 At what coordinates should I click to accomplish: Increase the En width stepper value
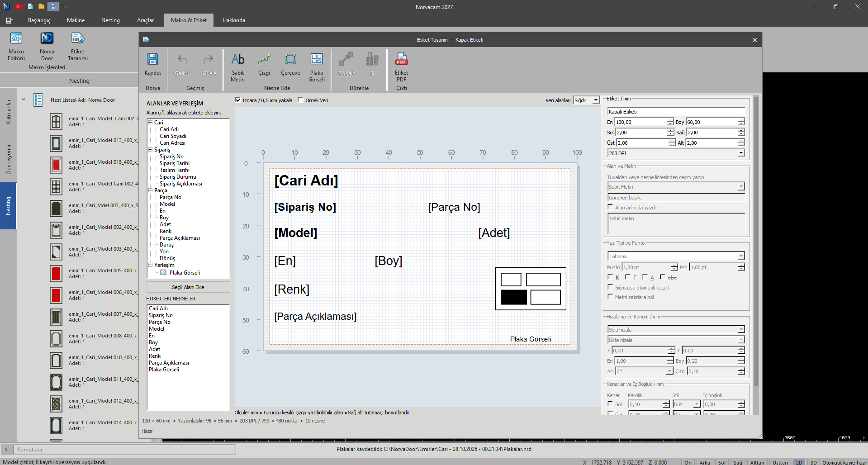[670, 120]
